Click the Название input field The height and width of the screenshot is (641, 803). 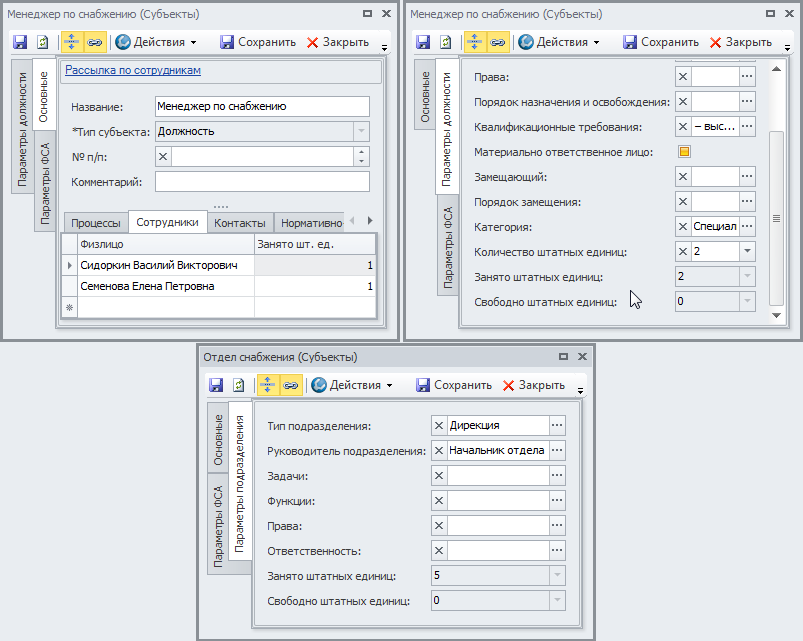coord(262,106)
